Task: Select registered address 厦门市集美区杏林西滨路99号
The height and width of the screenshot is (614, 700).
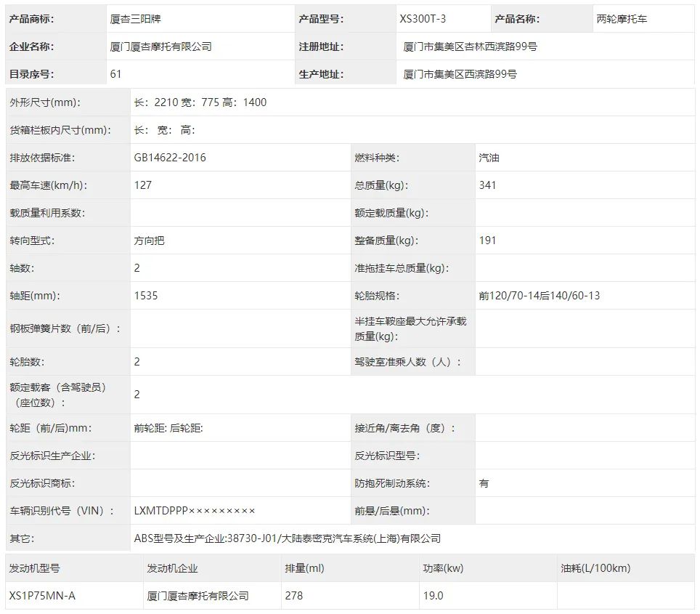Action: click(x=470, y=47)
